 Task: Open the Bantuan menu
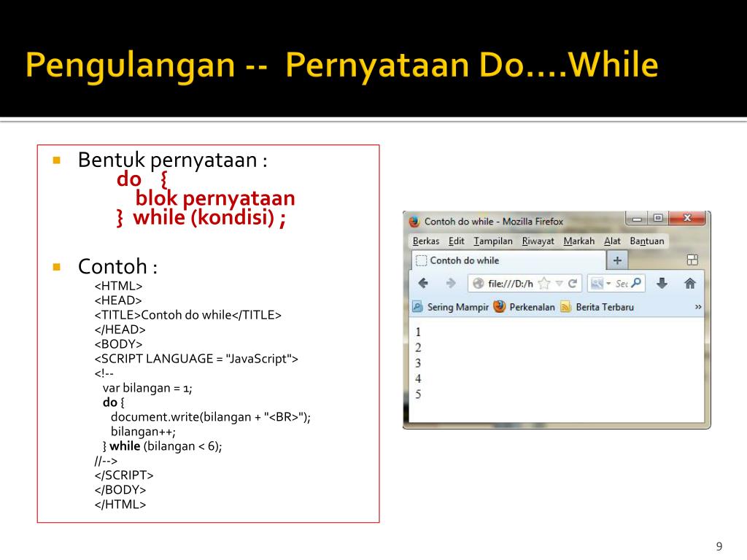[x=647, y=241]
